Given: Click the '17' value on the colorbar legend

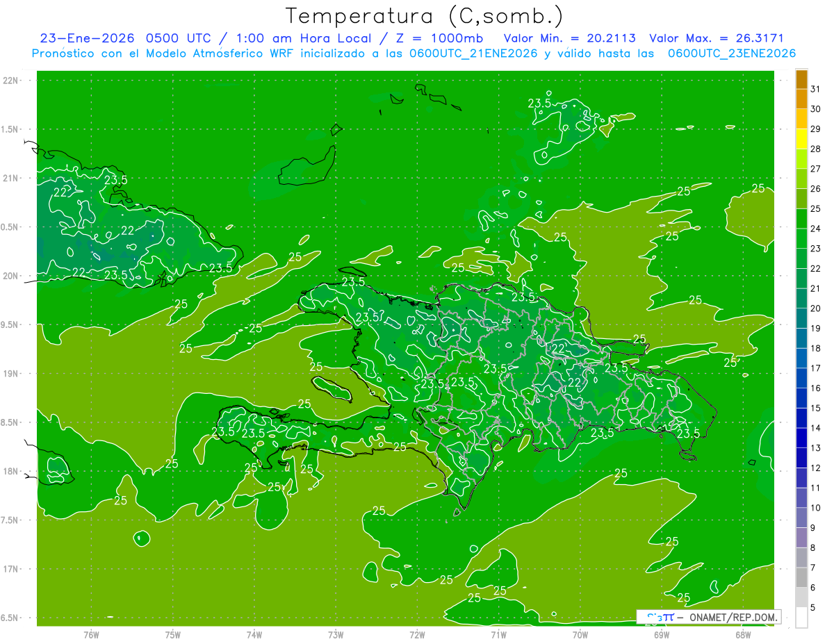Looking at the screenshot, I should [815, 368].
